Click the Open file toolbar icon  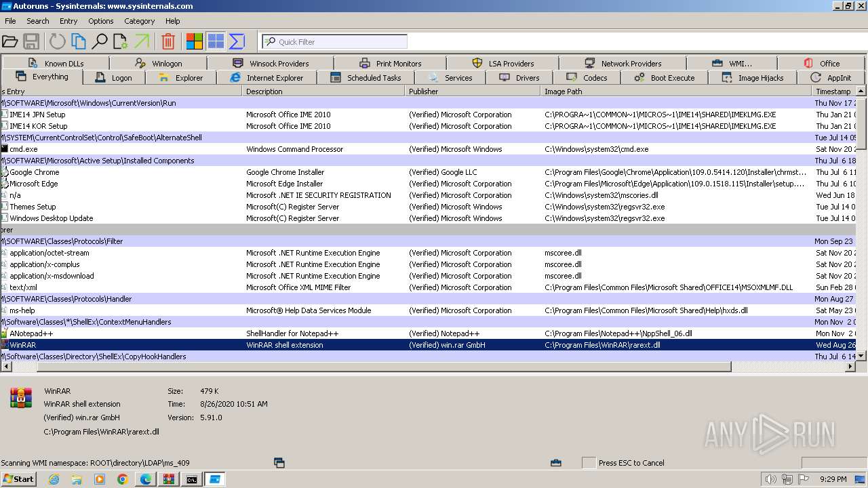coord(9,41)
